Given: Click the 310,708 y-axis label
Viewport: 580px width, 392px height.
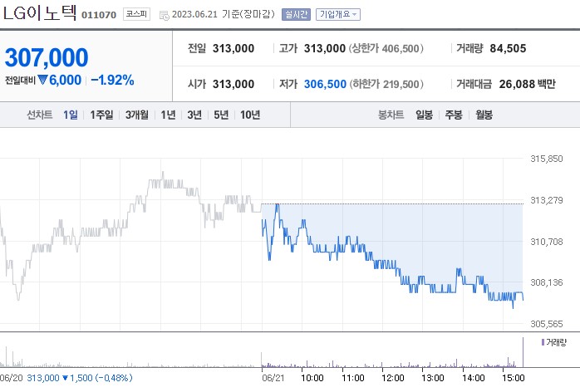Looking at the screenshot, I should pyautogui.click(x=546, y=242).
